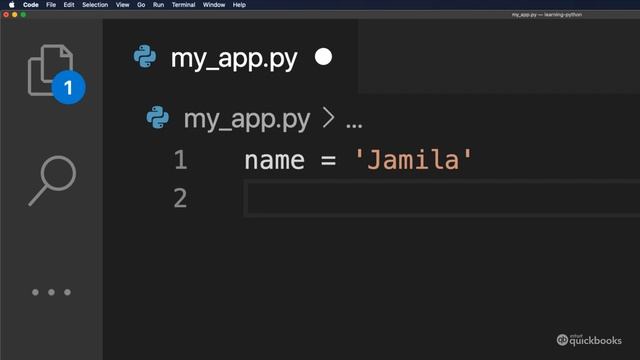Open the Help menu
The width and height of the screenshot is (640, 360).
[239, 5]
